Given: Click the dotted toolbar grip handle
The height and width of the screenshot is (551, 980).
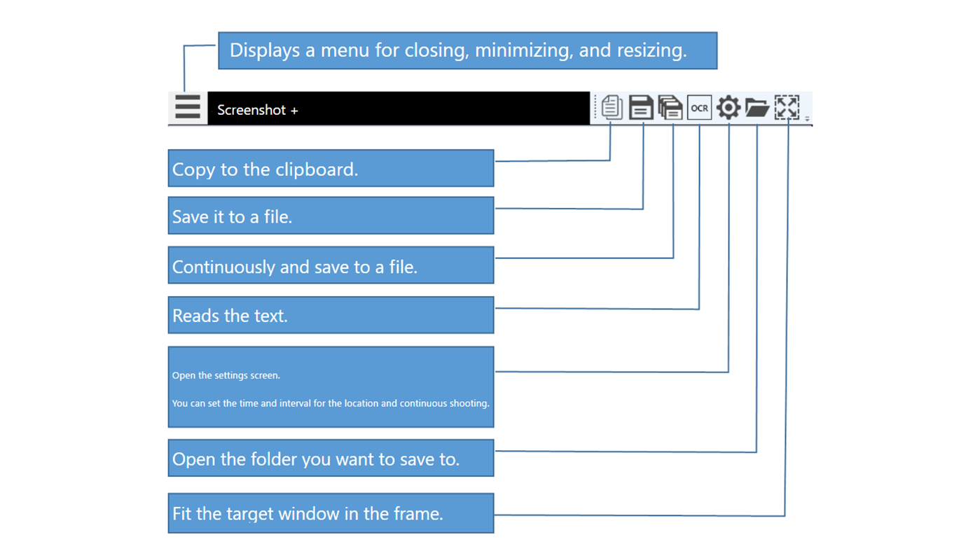Looking at the screenshot, I should (595, 108).
